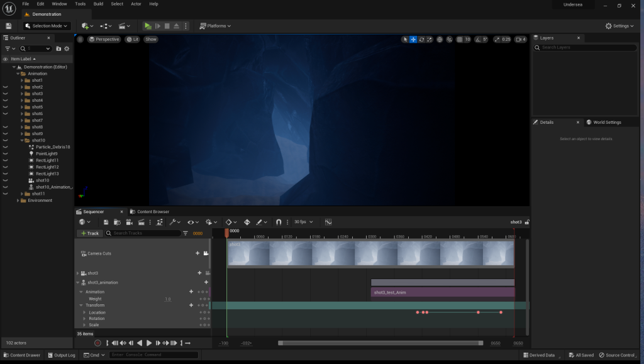
Task: Open the Outliner settings gear
Action: pos(68,48)
